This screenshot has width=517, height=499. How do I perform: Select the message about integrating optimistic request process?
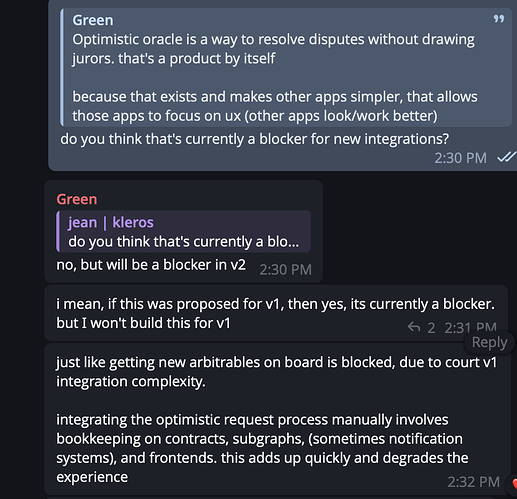click(x=262, y=448)
